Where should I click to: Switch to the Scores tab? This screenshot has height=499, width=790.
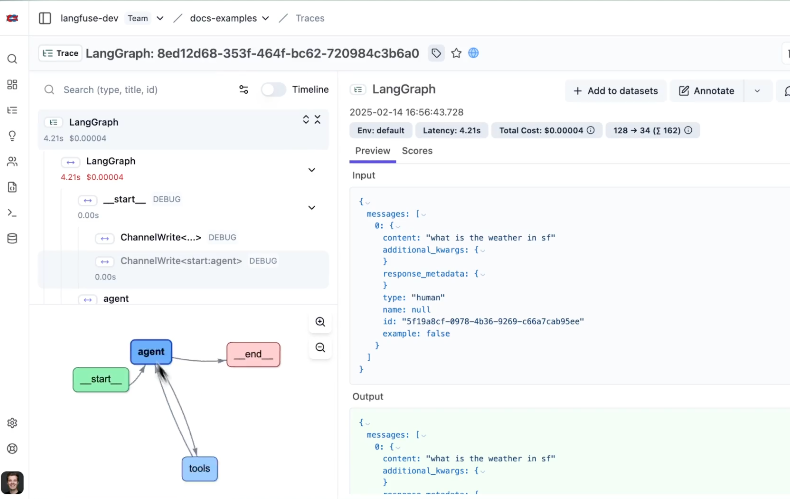point(417,151)
